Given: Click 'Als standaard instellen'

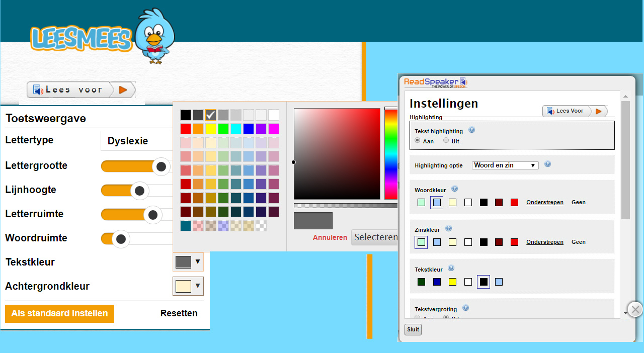Looking at the screenshot, I should tap(59, 313).
